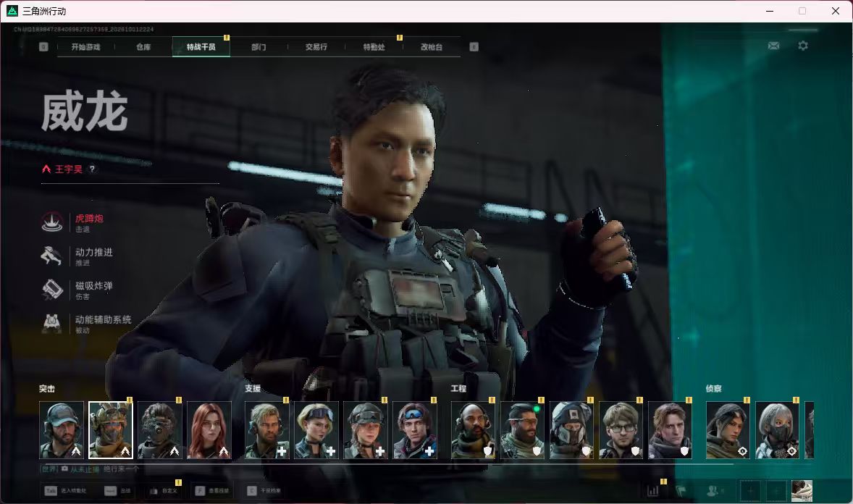
Task: Open the mail envelope icon
Action: click(x=773, y=46)
